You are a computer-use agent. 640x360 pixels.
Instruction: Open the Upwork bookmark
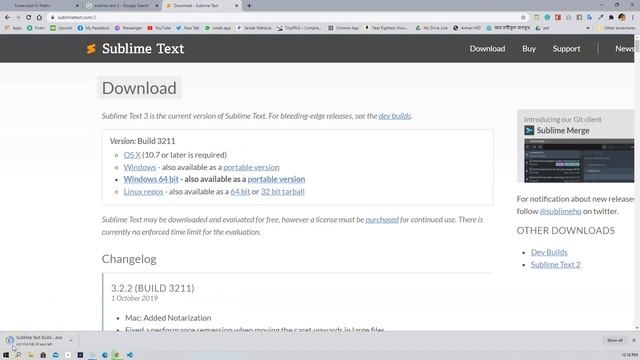pos(61,28)
